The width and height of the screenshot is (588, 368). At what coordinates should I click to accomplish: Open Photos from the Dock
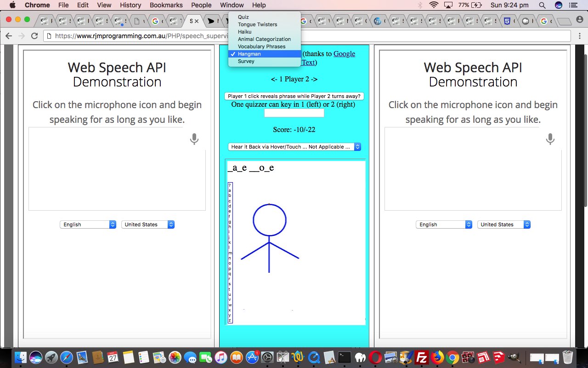pyautogui.click(x=175, y=356)
